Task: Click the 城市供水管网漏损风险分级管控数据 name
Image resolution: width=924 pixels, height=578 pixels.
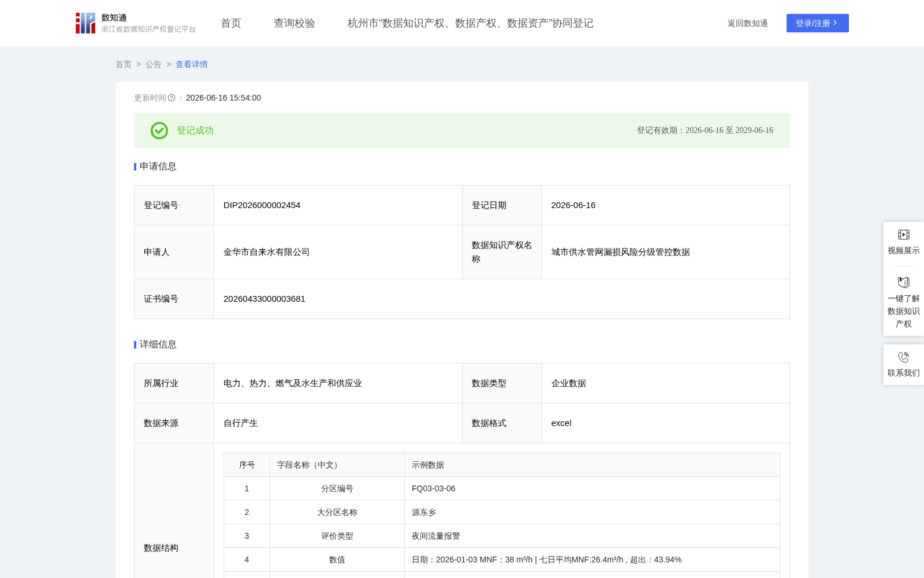Action: coord(621,252)
